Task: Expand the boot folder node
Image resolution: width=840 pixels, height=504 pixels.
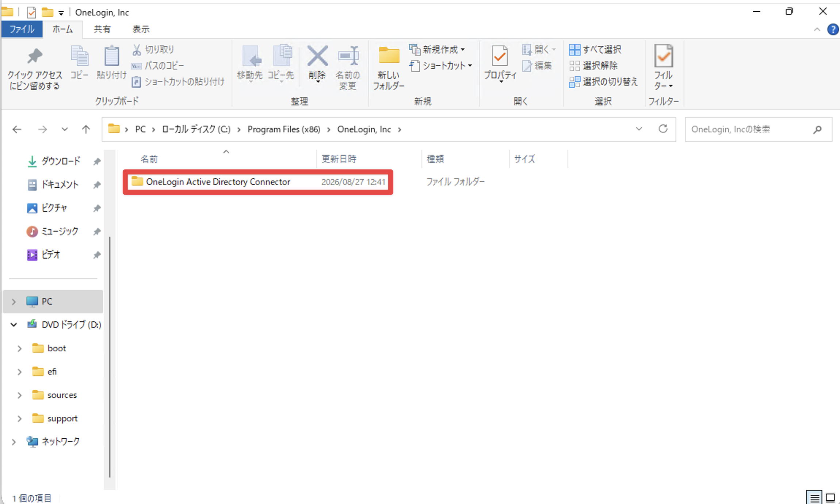Action: 20,348
